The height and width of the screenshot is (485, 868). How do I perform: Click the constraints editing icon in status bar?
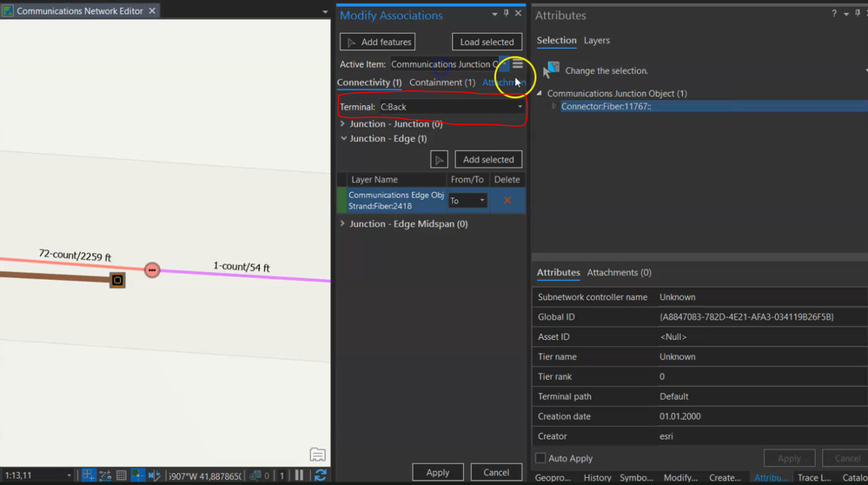tap(104, 475)
